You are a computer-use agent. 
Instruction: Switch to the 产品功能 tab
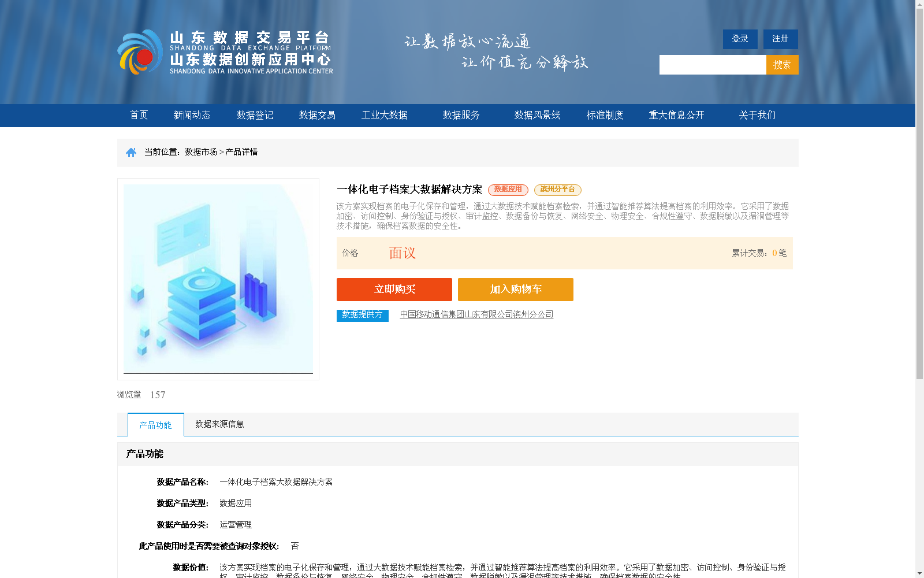point(156,425)
